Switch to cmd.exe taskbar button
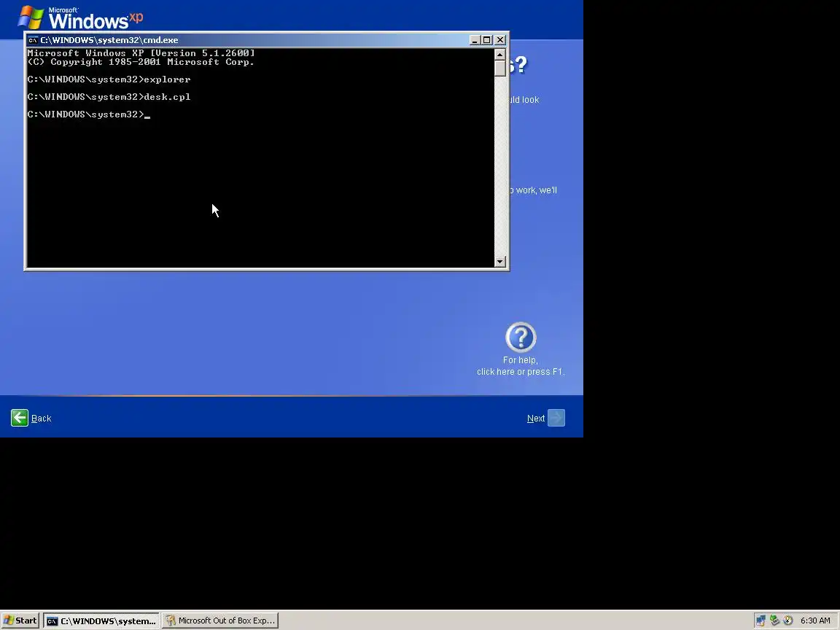Screen dimensions: 840x630 point(101,621)
